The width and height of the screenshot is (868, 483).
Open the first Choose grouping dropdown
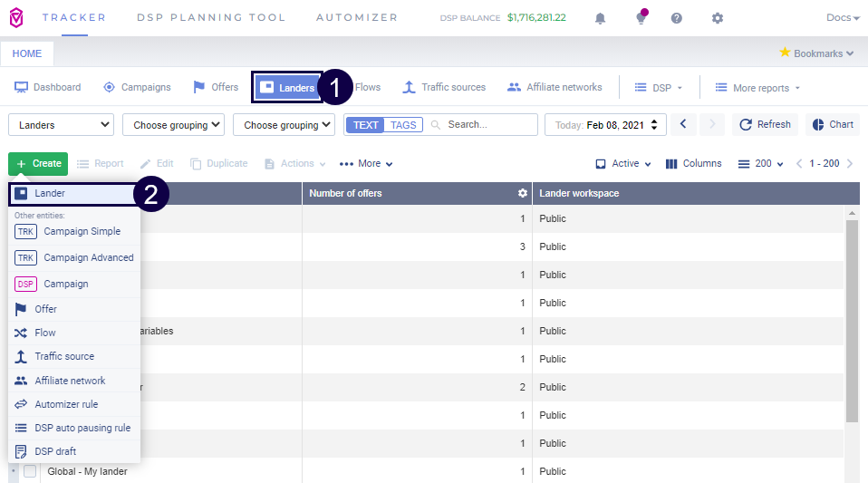pyautogui.click(x=173, y=125)
